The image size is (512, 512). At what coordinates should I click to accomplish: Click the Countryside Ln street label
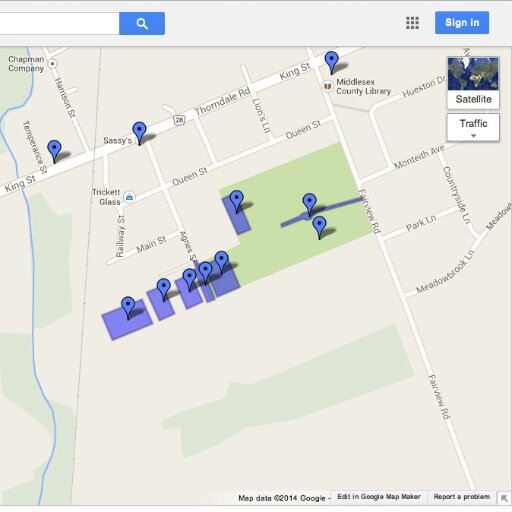tap(457, 195)
